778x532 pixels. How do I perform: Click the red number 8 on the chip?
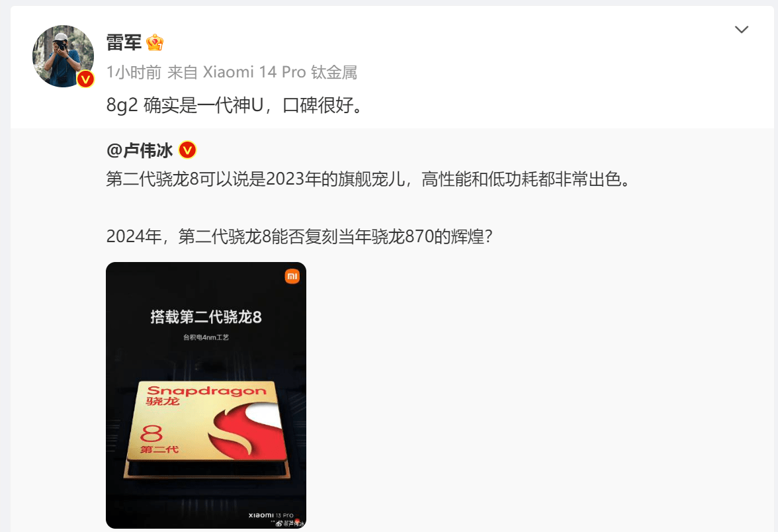[151, 433]
